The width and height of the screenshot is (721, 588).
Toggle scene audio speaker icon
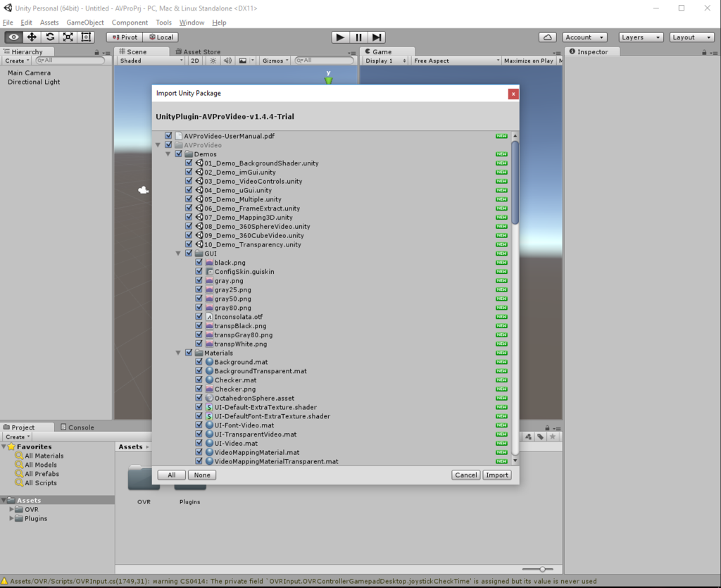[x=227, y=61]
